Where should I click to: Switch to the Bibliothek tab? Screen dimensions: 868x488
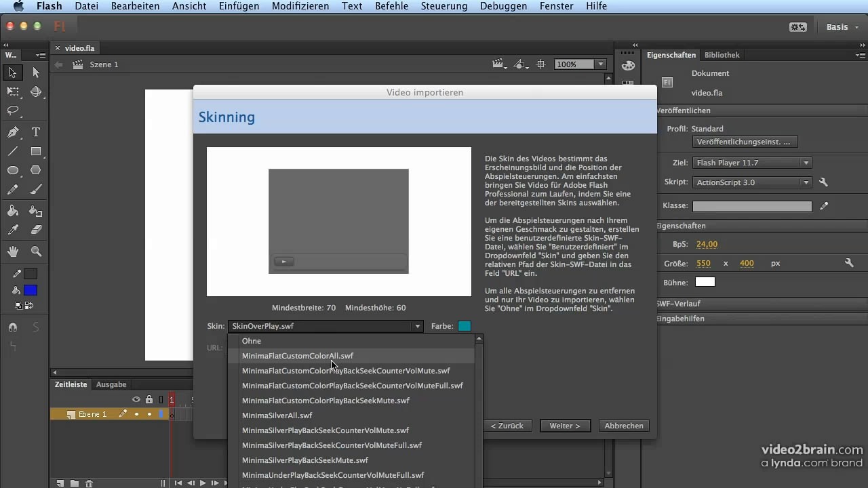coord(722,55)
